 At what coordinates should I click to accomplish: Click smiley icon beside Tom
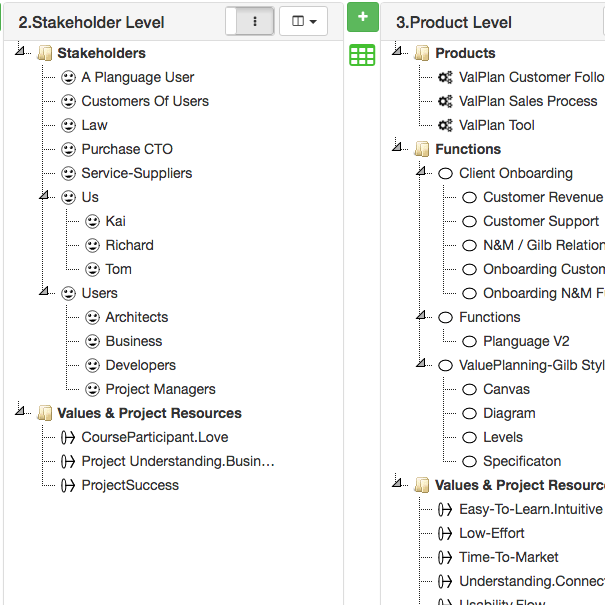pos(93,269)
